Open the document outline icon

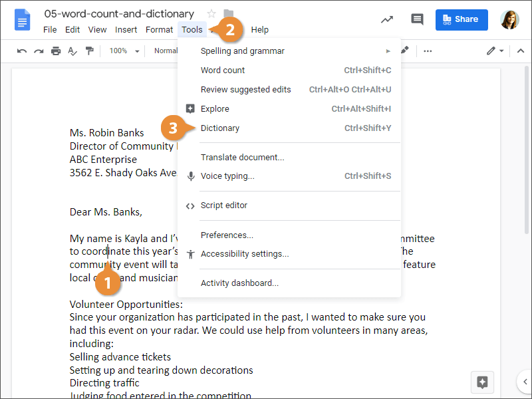(22, 19)
